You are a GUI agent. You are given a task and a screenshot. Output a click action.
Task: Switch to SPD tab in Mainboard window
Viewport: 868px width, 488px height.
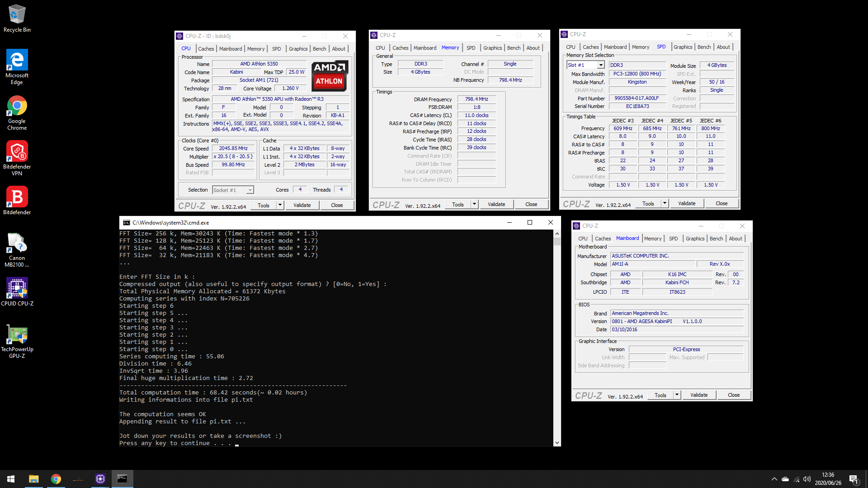point(673,239)
